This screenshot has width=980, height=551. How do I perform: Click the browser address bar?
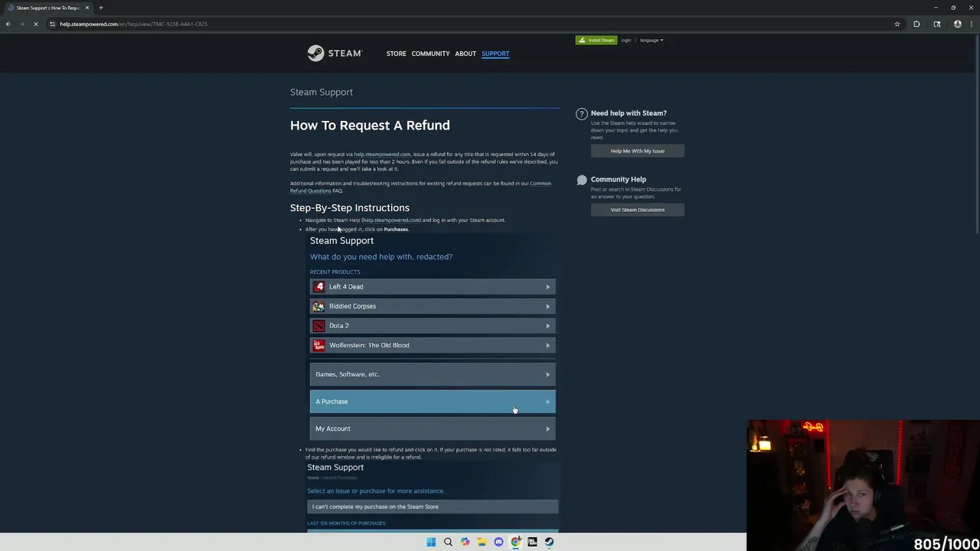tap(475, 24)
